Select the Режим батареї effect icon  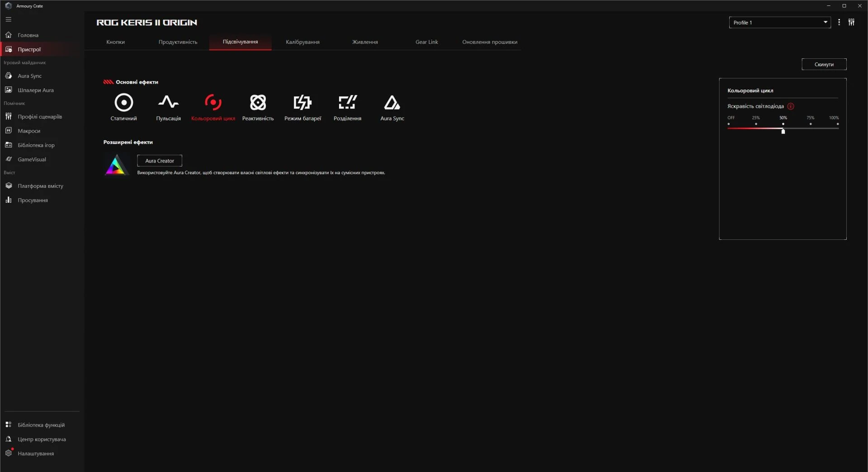(302, 102)
